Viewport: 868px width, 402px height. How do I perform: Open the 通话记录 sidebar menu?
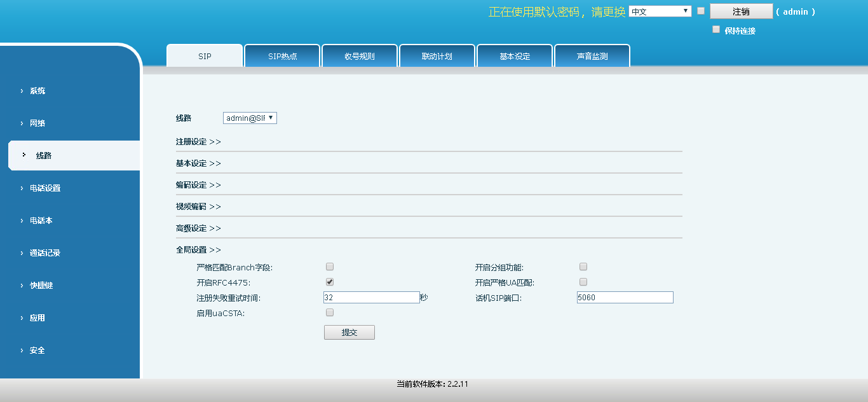coord(45,253)
